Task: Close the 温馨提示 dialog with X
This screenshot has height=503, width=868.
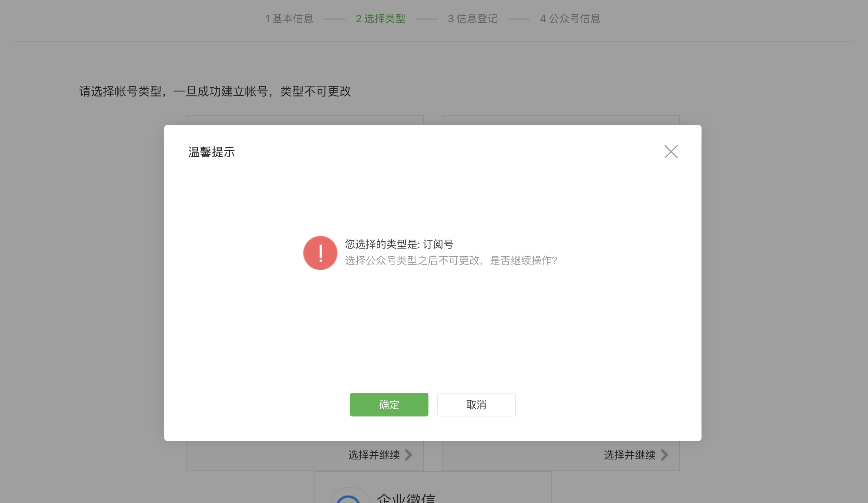Action: tap(671, 152)
